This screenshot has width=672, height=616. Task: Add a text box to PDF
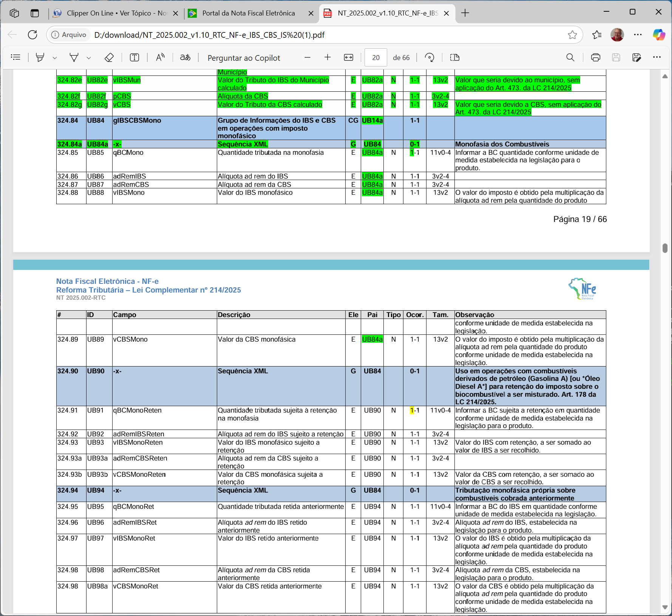tap(134, 57)
